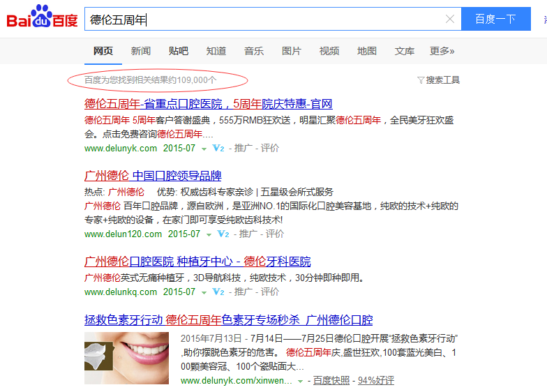The width and height of the screenshot is (547, 392).
Task: Open the 百度快照 cached page link
Action: click(331, 381)
